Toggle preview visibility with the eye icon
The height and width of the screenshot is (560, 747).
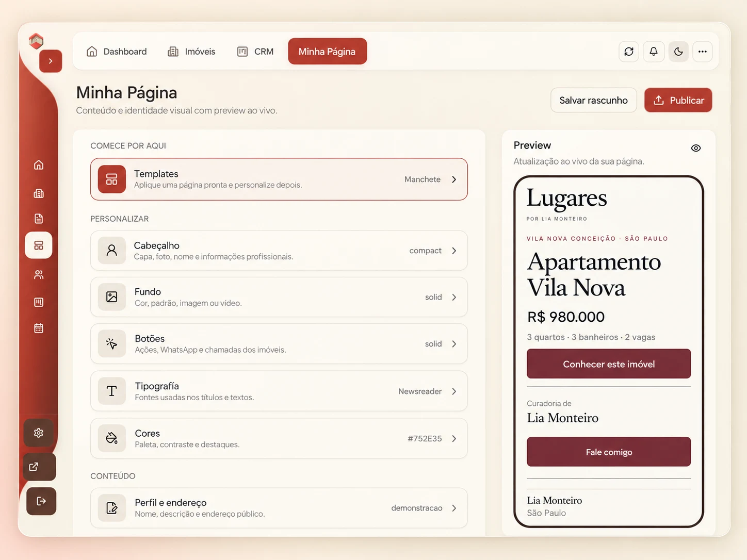[x=696, y=148]
